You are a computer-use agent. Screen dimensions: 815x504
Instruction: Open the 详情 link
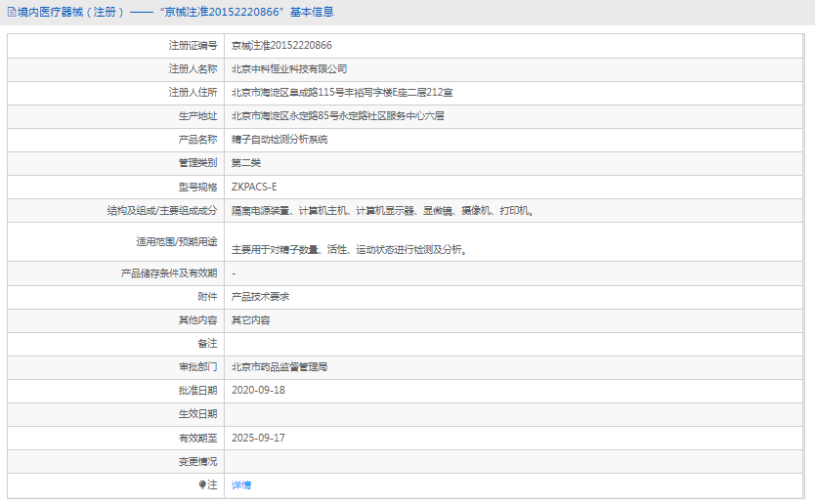[x=241, y=484]
